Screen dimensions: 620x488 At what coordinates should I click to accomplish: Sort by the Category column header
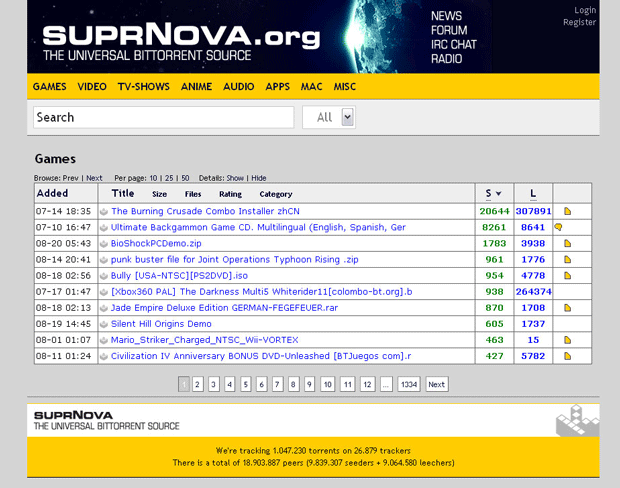click(x=276, y=194)
